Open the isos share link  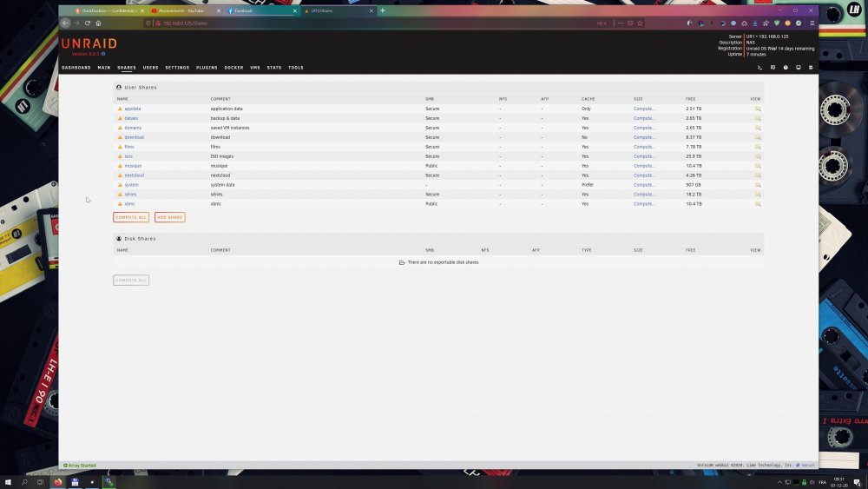[128, 156]
